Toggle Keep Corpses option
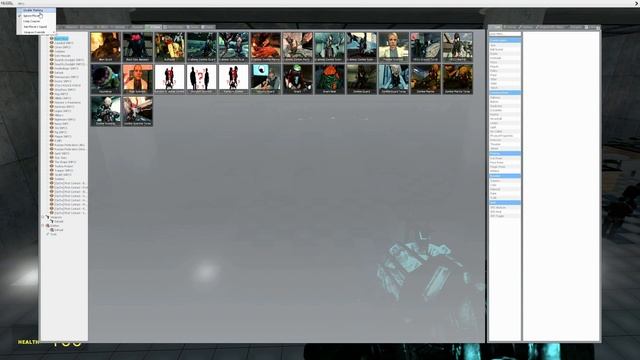This screenshot has height=360, width=640. click(36, 21)
